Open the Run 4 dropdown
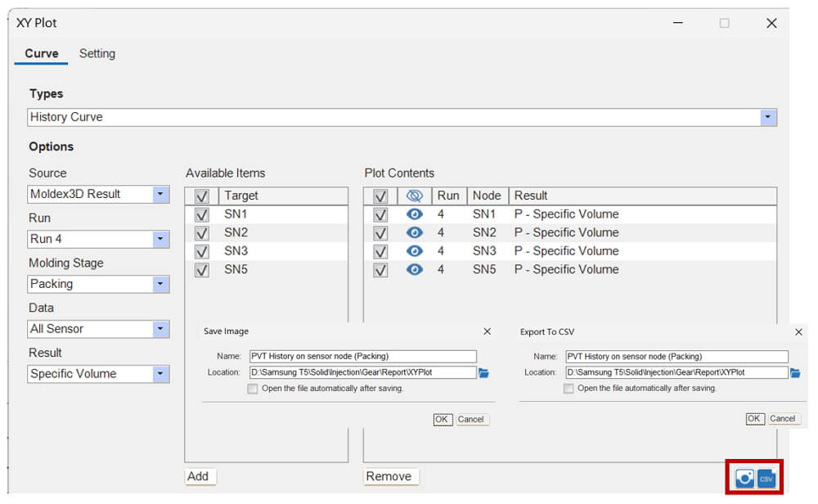 pyautogui.click(x=160, y=239)
